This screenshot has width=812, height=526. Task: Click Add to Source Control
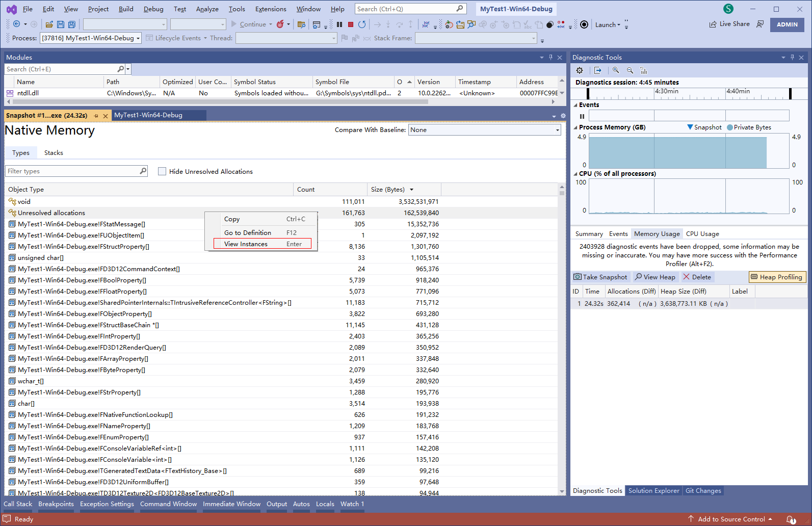click(x=731, y=519)
